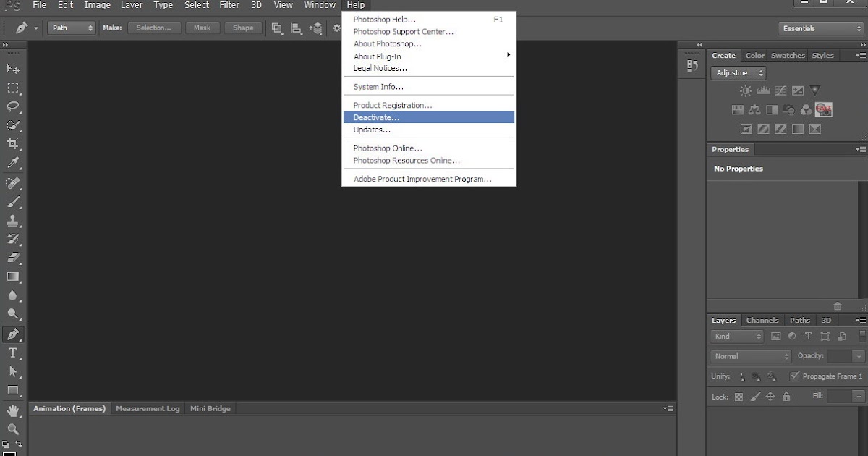Viewport: 868px width, 456px height.
Task: Select the Brush tool
Action: 13,202
